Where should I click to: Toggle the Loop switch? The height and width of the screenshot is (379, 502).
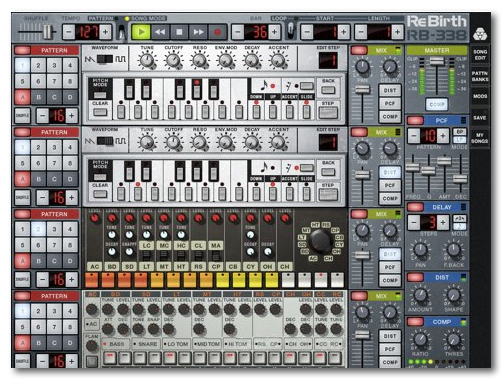pyautogui.click(x=291, y=31)
